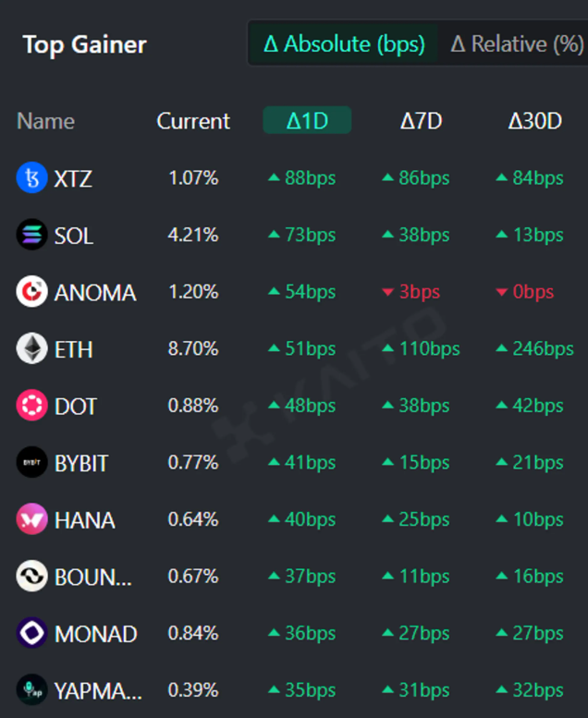This screenshot has width=588, height=718.
Task: Click the YAPMA token icon
Action: [31, 689]
